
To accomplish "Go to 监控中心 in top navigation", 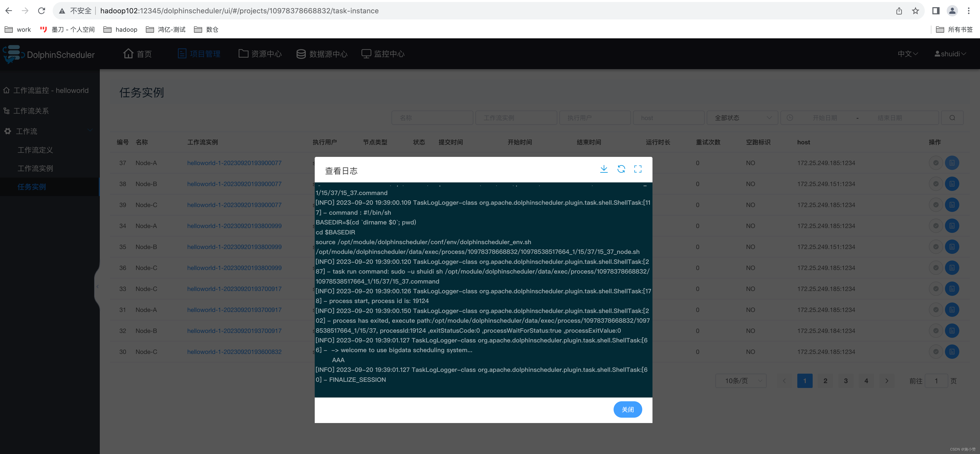I will coord(383,54).
